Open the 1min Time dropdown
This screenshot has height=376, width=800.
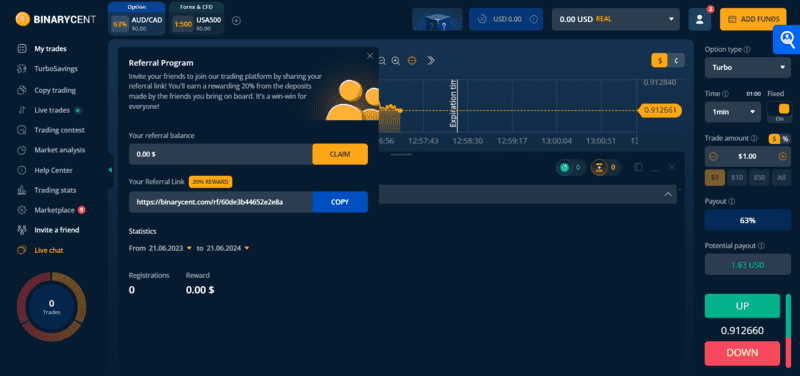coord(733,112)
